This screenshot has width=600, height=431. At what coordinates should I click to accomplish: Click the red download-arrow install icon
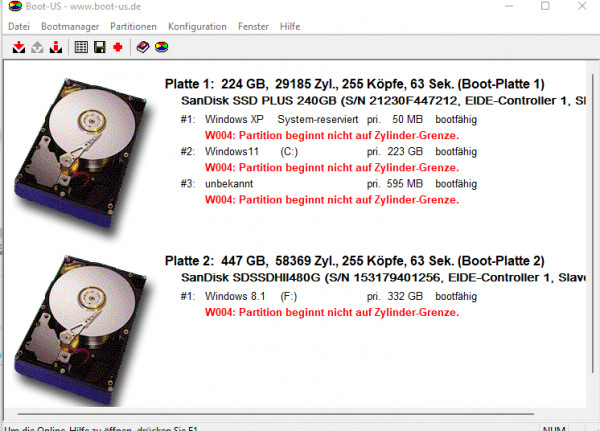pyautogui.click(x=19, y=47)
